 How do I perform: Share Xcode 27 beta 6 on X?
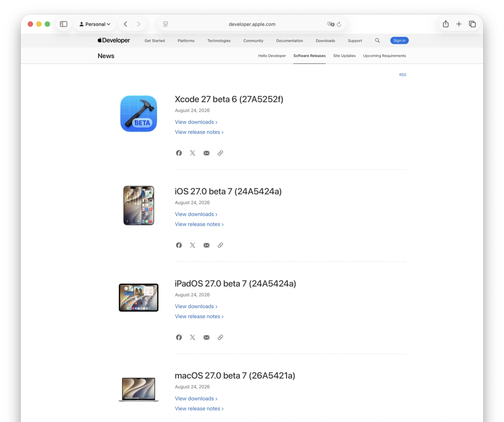tap(193, 153)
